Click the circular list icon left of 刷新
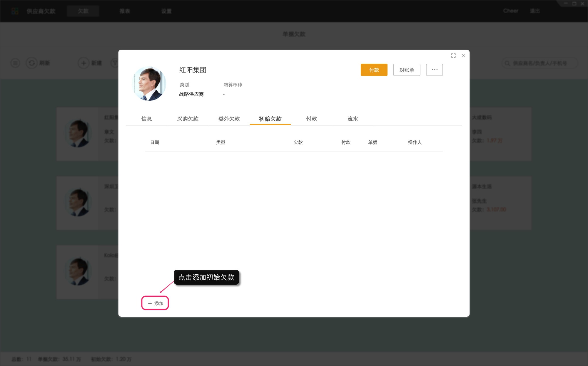The height and width of the screenshot is (366, 588). click(x=15, y=63)
